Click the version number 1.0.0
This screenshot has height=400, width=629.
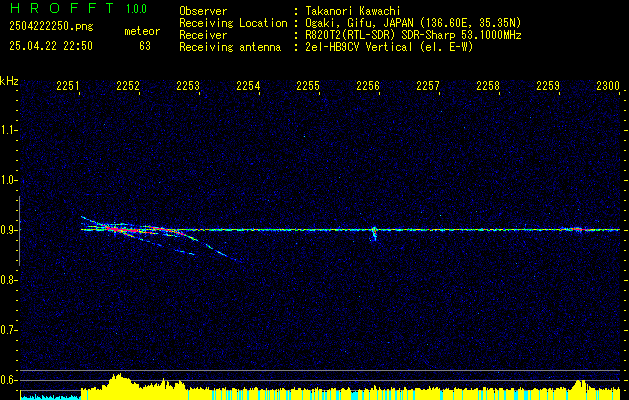pyautogui.click(x=136, y=9)
